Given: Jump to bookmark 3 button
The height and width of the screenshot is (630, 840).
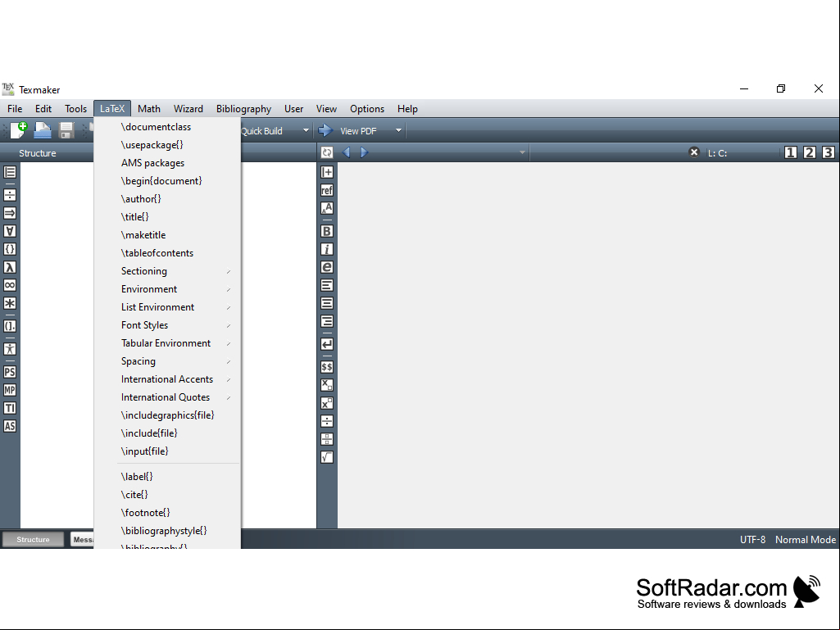Looking at the screenshot, I should [828, 152].
